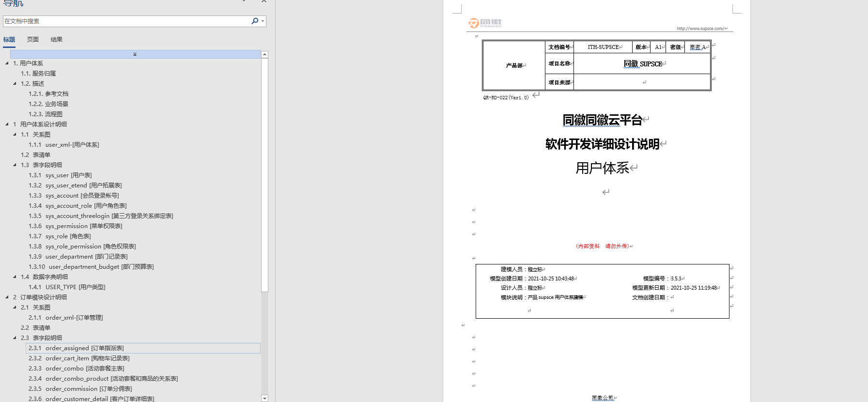Go to heading '1.1. 服务归属'
Viewport: 868px width, 402px height.
pyautogui.click(x=38, y=74)
